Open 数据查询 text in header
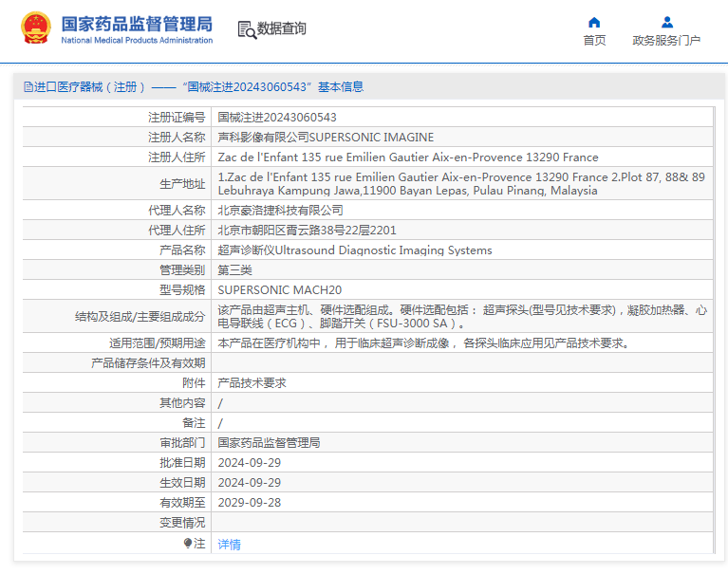 click(x=282, y=28)
